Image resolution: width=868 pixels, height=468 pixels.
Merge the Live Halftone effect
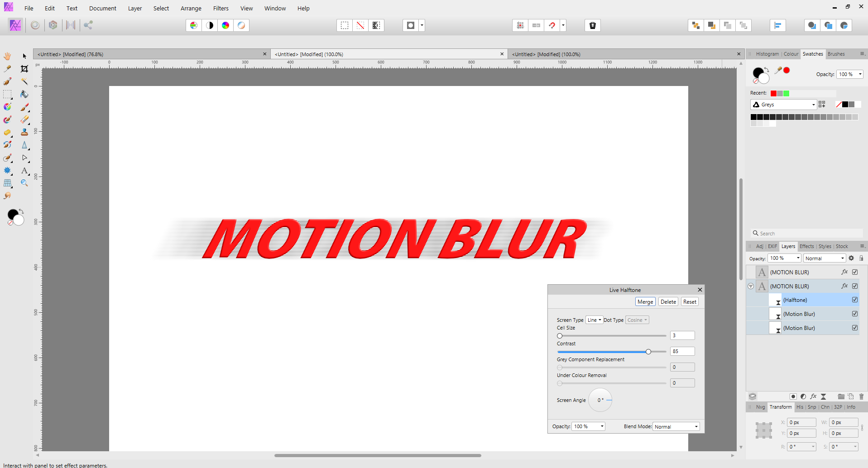pyautogui.click(x=645, y=301)
